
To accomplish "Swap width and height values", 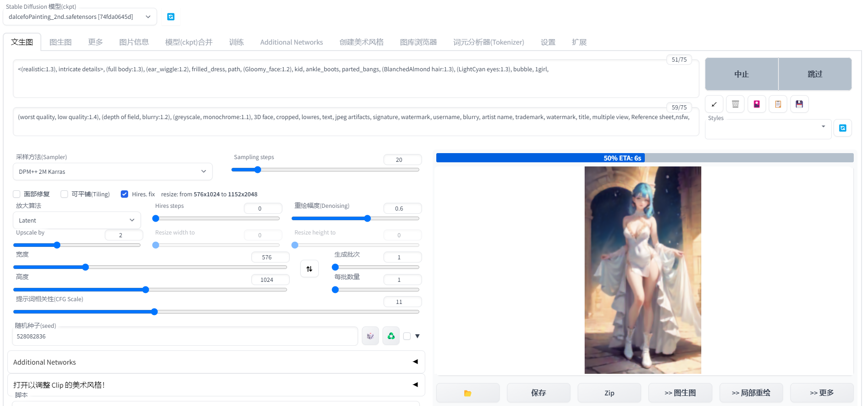I will [310, 269].
